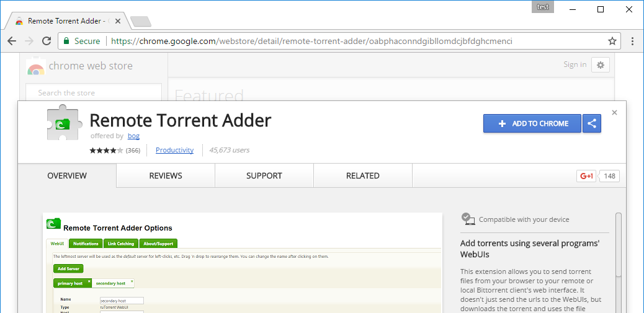Select the Related tab
644x313 pixels.
tap(363, 176)
